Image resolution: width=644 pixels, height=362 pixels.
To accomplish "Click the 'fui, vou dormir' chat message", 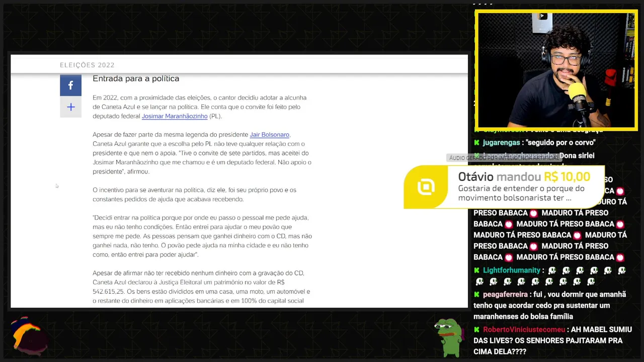I will (549, 306).
